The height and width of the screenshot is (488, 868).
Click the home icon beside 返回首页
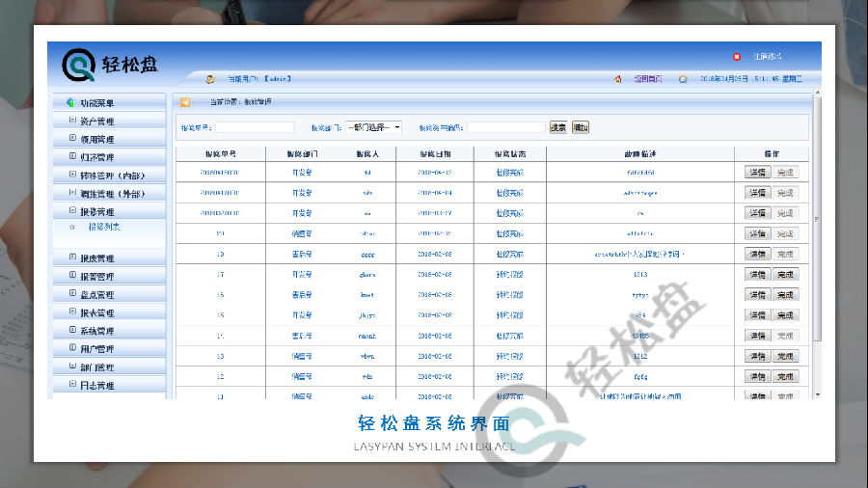click(x=618, y=79)
